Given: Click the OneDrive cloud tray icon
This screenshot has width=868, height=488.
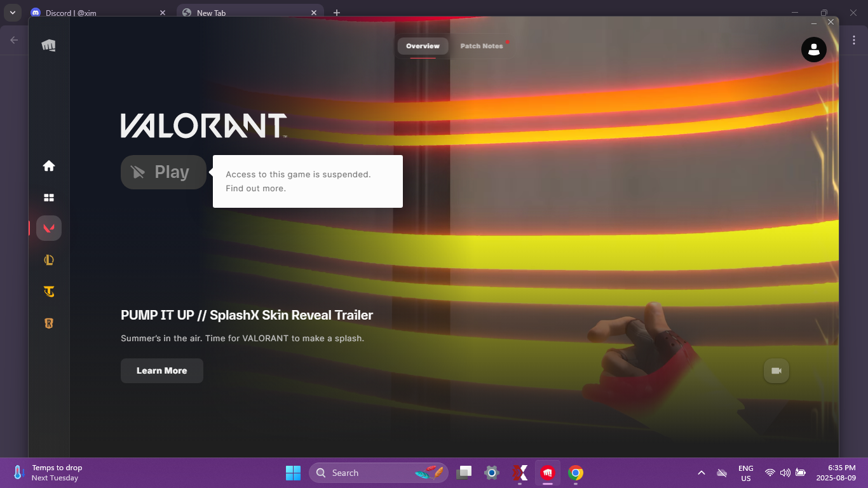Looking at the screenshot, I should tap(722, 473).
